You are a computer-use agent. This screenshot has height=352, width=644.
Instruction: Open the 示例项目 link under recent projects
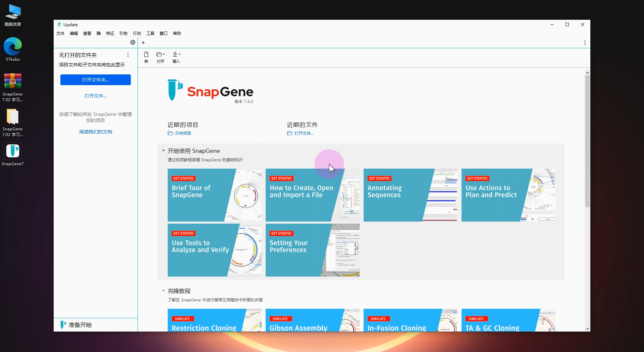pyautogui.click(x=182, y=133)
